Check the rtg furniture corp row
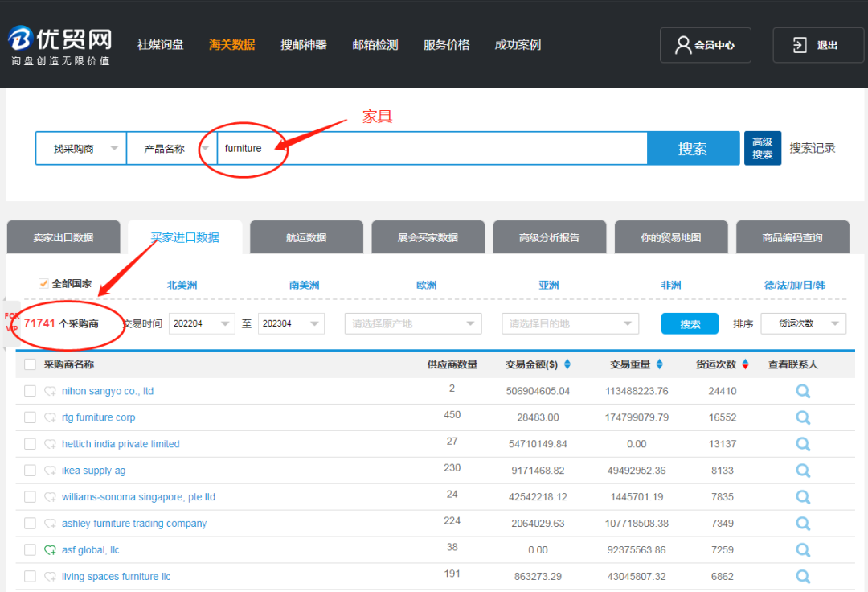This screenshot has width=868, height=592. pyautogui.click(x=30, y=417)
